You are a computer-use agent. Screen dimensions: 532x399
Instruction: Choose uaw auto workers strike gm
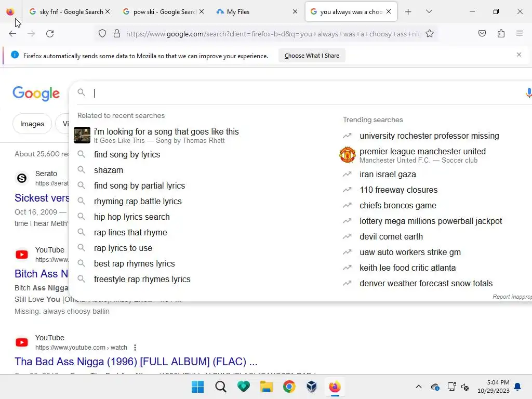point(410,252)
